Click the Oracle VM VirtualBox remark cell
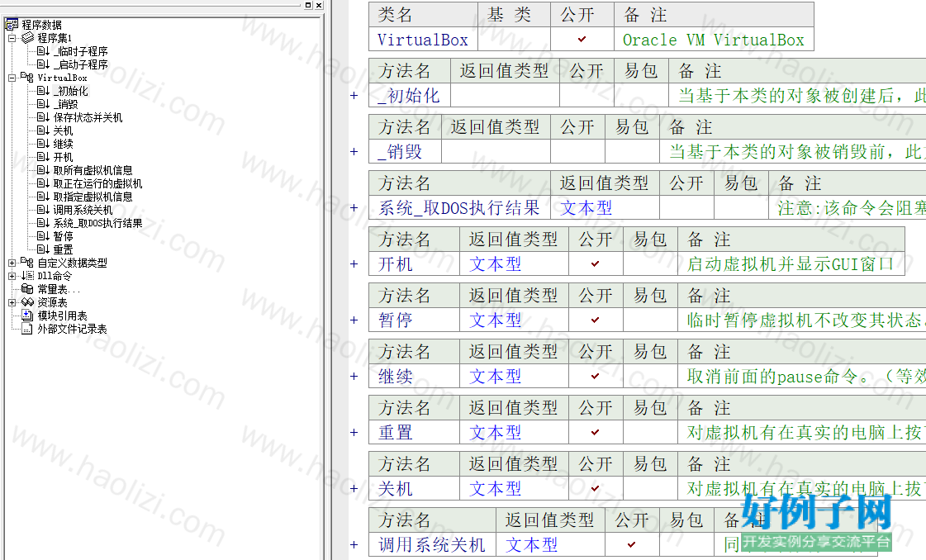The image size is (926, 560). coord(714,40)
